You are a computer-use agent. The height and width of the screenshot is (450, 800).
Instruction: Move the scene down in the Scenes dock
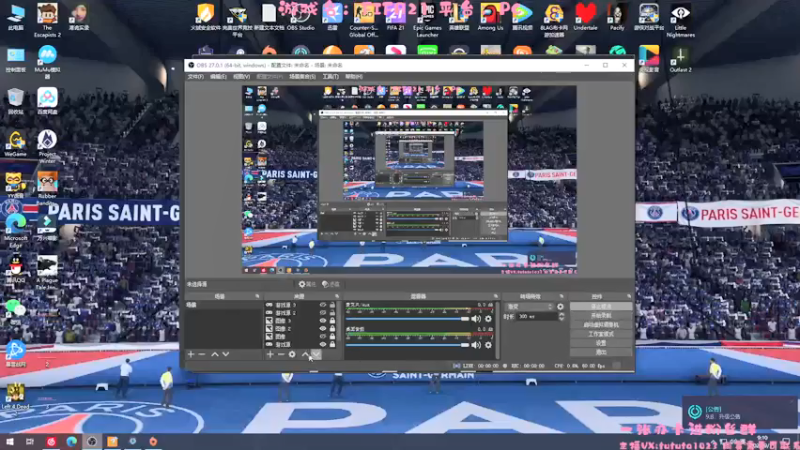[x=226, y=354]
